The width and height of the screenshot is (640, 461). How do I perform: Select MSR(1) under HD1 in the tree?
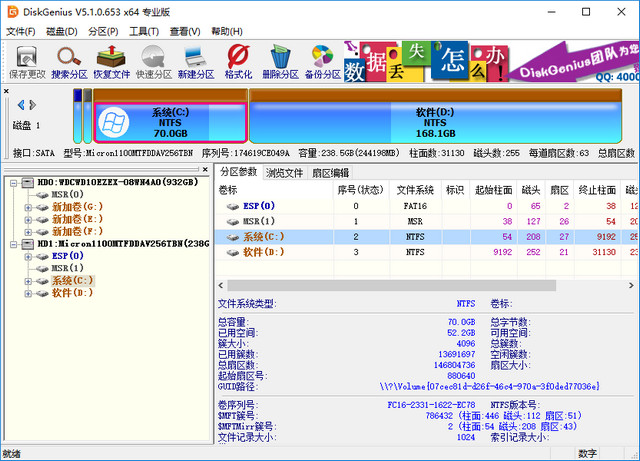tap(67, 268)
